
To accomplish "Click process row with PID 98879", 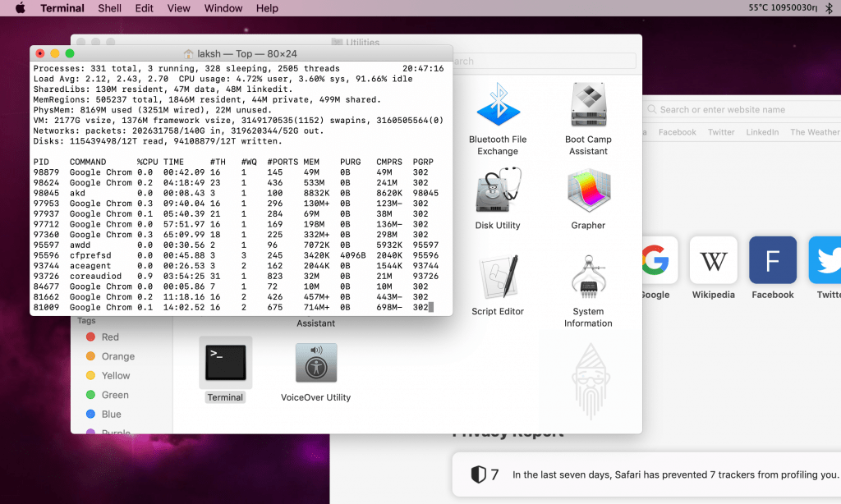I will pyautogui.click(x=231, y=172).
